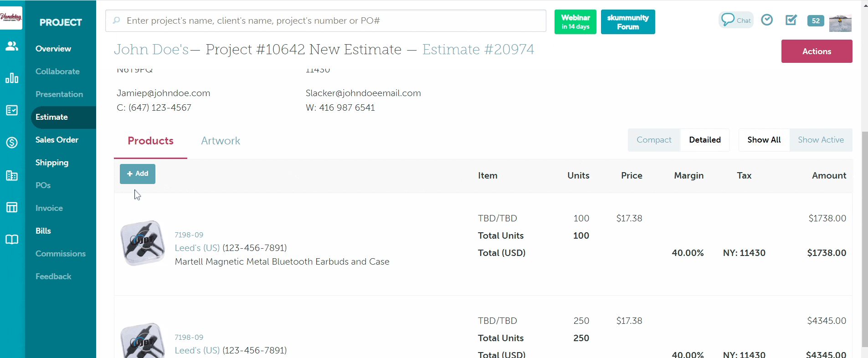Viewport: 868px width, 358px height.
Task: Open the building icon in left rail
Action: (x=12, y=175)
